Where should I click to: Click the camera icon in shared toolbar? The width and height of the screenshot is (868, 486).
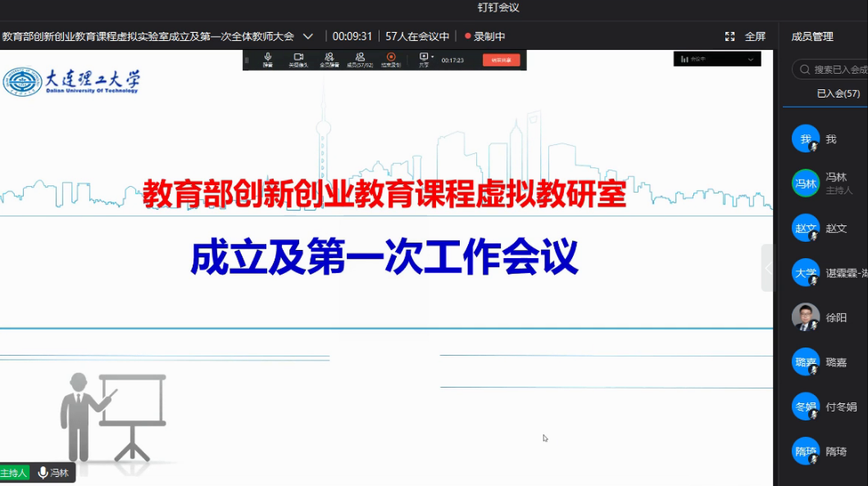click(298, 57)
